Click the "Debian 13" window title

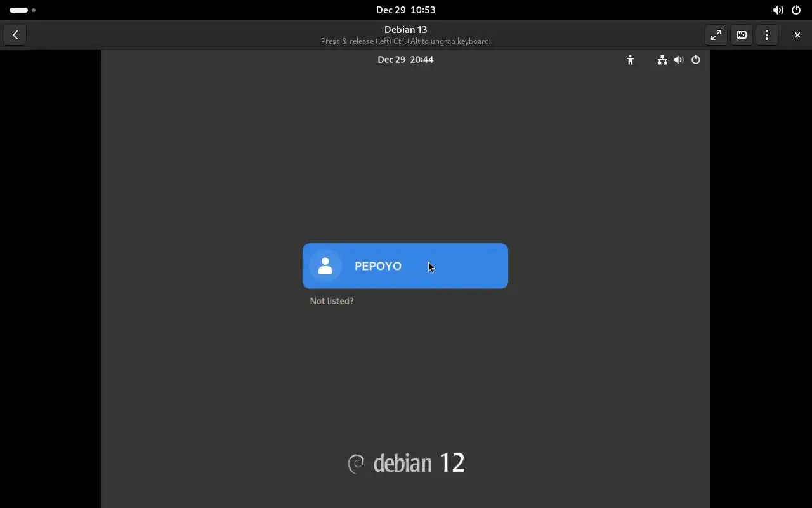pos(405,29)
